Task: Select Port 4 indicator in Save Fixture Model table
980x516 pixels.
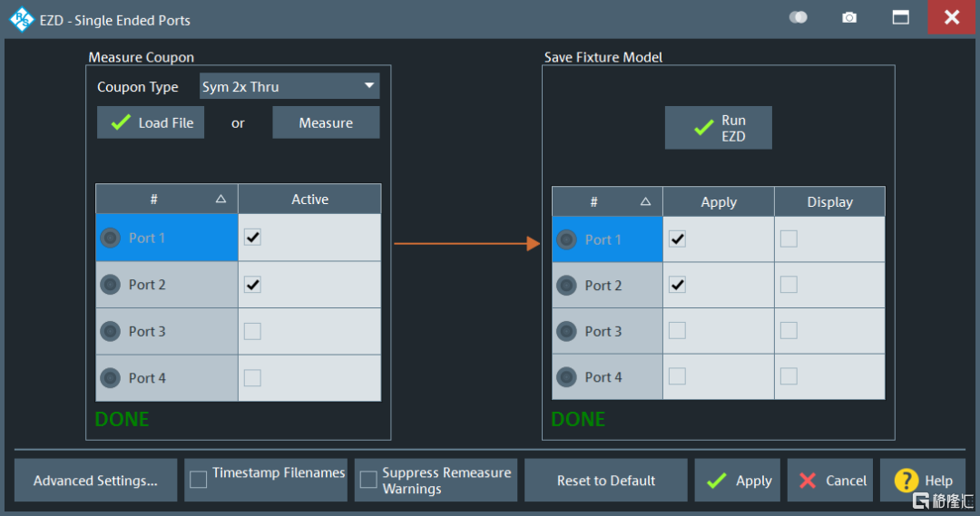Action: click(x=567, y=377)
